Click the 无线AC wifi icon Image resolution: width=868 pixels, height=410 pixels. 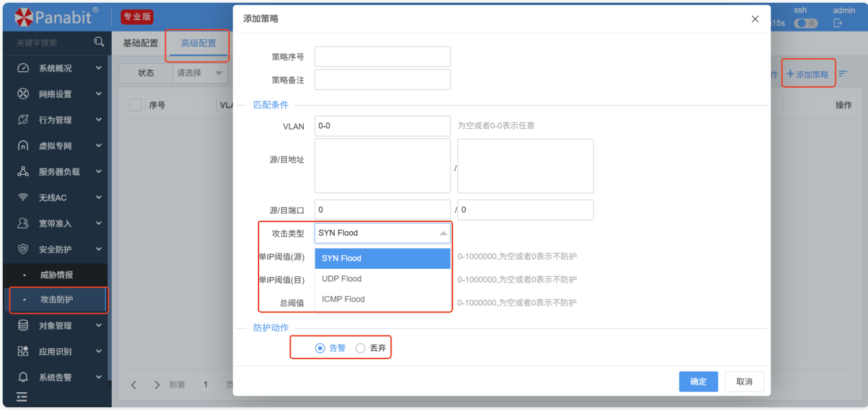pos(23,197)
